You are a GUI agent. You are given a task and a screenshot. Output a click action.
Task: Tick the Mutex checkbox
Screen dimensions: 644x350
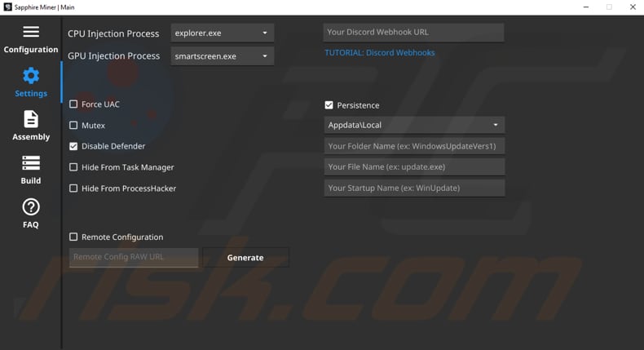(x=73, y=125)
